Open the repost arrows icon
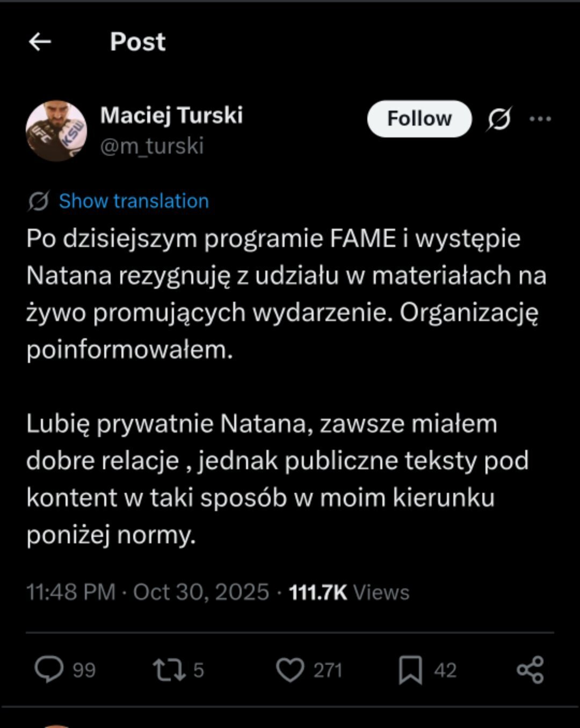The image size is (580, 728). (x=169, y=669)
